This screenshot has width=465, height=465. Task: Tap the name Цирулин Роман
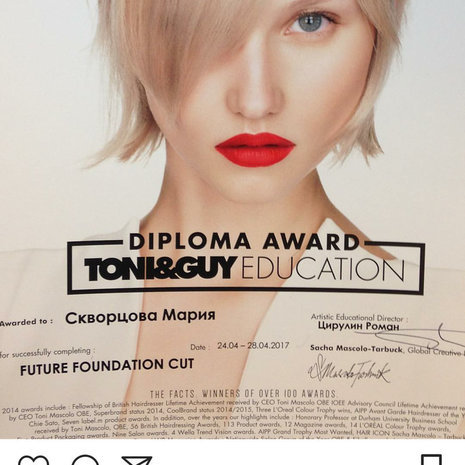(x=359, y=326)
